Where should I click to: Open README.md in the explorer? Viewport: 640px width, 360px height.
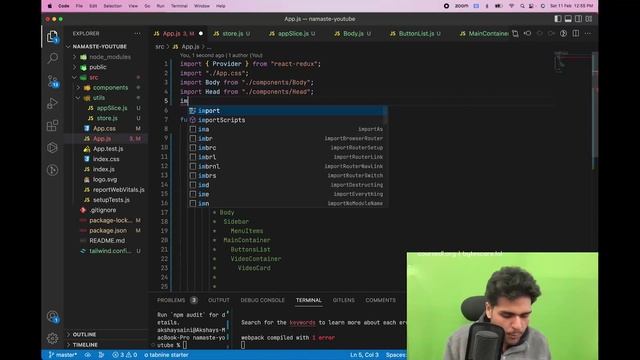(x=106, y=240)
